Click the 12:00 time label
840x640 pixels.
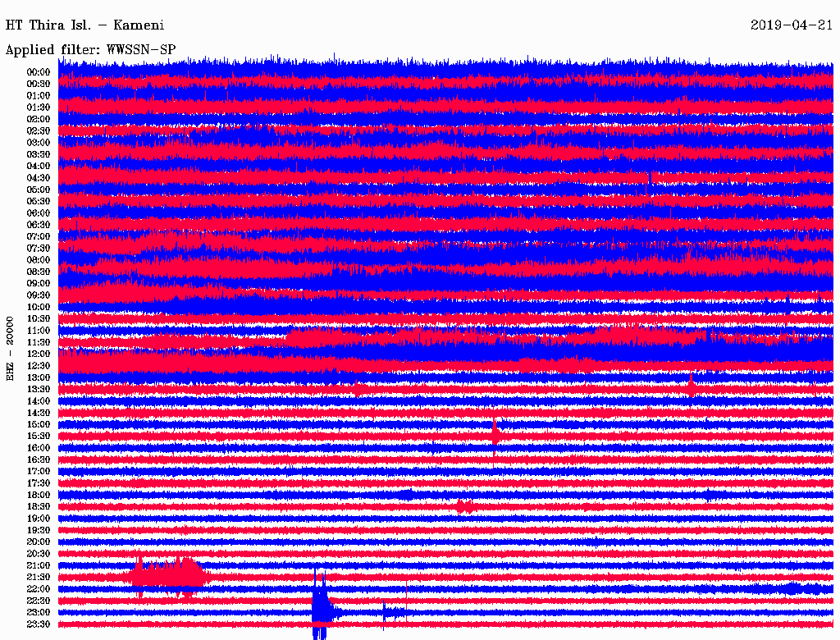[x=39, y=354]
